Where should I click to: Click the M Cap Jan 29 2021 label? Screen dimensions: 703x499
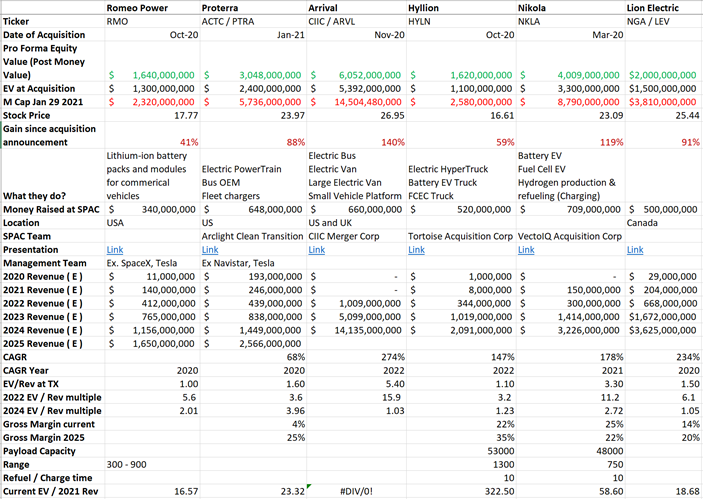click(43, 102)
